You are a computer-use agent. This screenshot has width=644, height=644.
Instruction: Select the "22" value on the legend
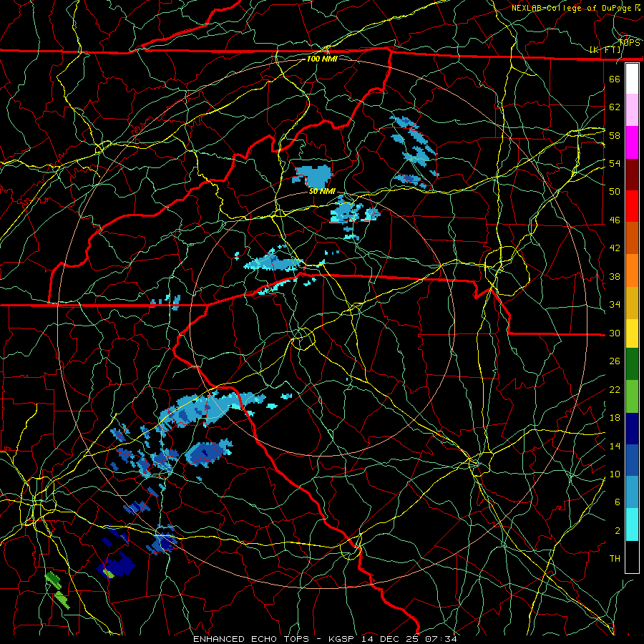(615, 389)
